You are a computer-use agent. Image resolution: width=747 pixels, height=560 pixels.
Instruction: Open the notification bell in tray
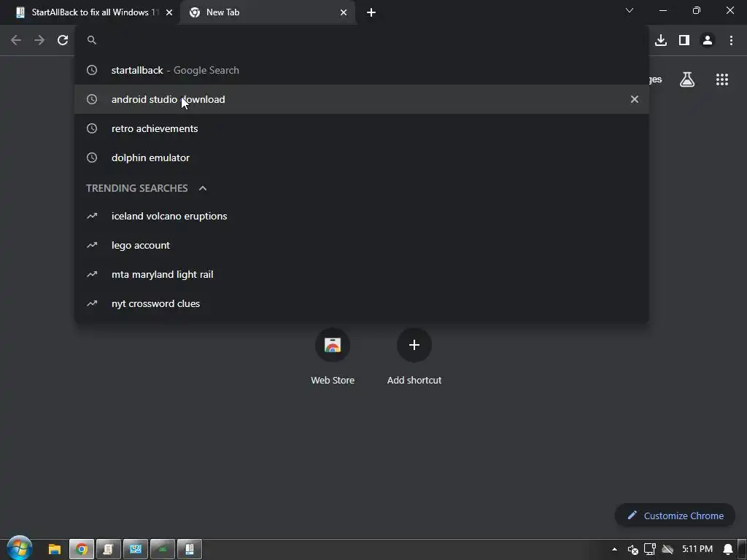(728, 549)
